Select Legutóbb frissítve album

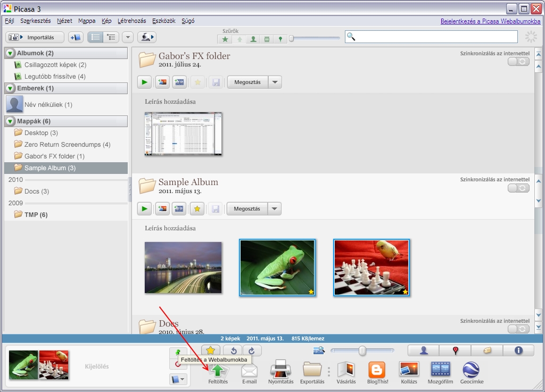click(x=66, y=77)
